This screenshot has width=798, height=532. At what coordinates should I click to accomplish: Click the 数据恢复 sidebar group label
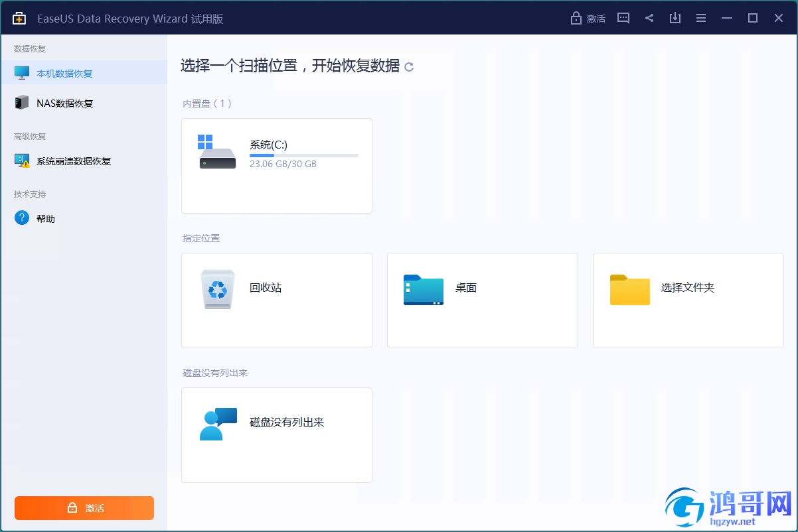[x=30, y=48]
